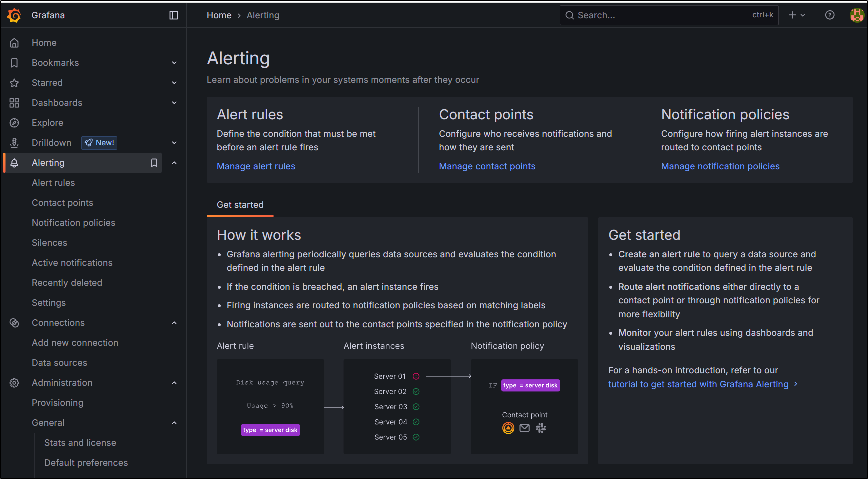Viewport: 868px width, 479px height.
Task: Click the search magnifier icon
Action: 570,15
